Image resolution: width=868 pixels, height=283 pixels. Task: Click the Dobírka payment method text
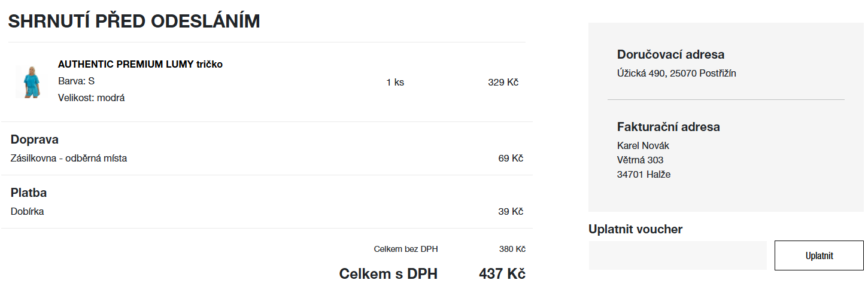(x=27, y=211)
